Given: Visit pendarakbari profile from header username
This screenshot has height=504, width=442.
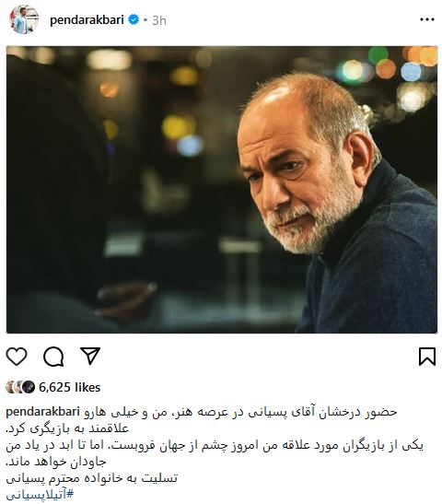Looking at the screenshot, I should click(87, 20).
